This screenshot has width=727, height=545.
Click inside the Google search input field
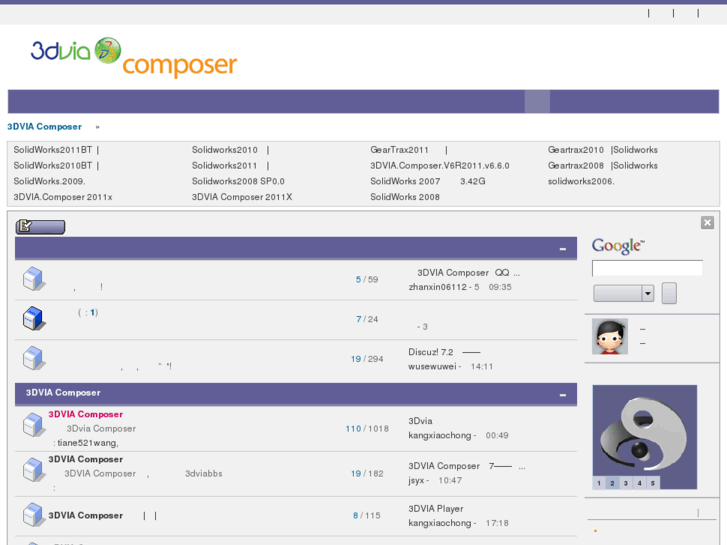(x=647, y=268)
